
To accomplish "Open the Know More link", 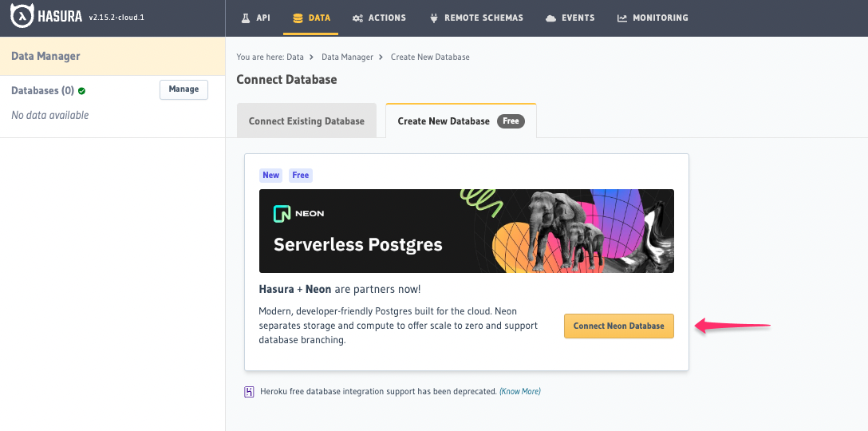I will point(520,391).
